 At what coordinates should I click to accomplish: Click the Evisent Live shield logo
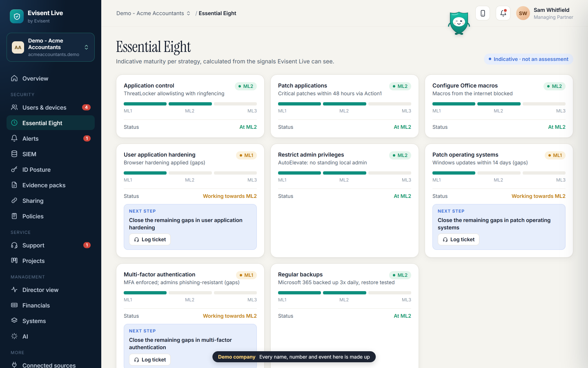coord(17,16)
